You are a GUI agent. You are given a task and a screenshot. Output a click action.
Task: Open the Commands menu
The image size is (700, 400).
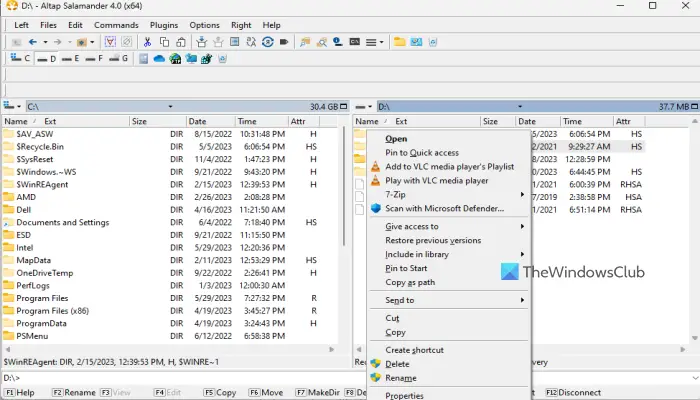(x=116, y=25)
